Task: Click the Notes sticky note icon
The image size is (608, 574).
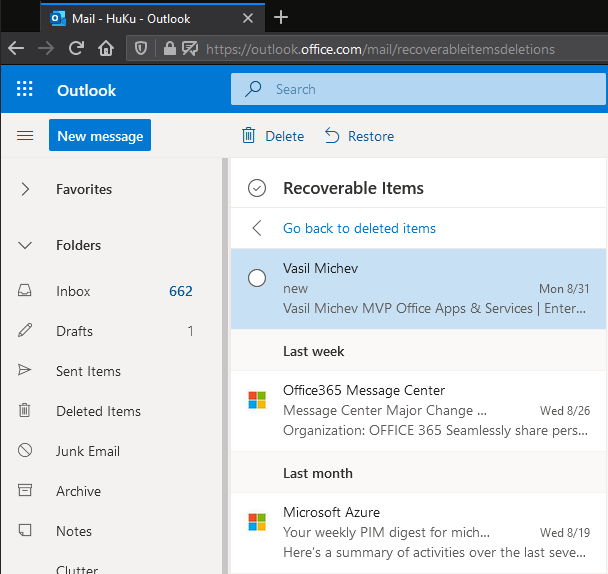Action: pyautogui.click(x=25, y=530)
